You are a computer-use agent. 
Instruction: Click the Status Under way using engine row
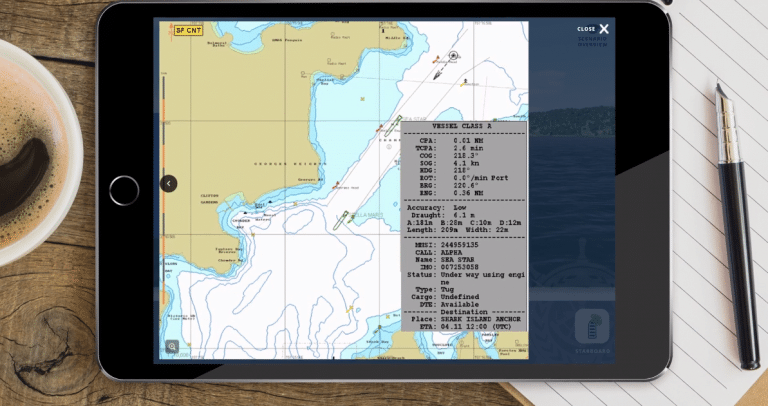tap(466, 278)
